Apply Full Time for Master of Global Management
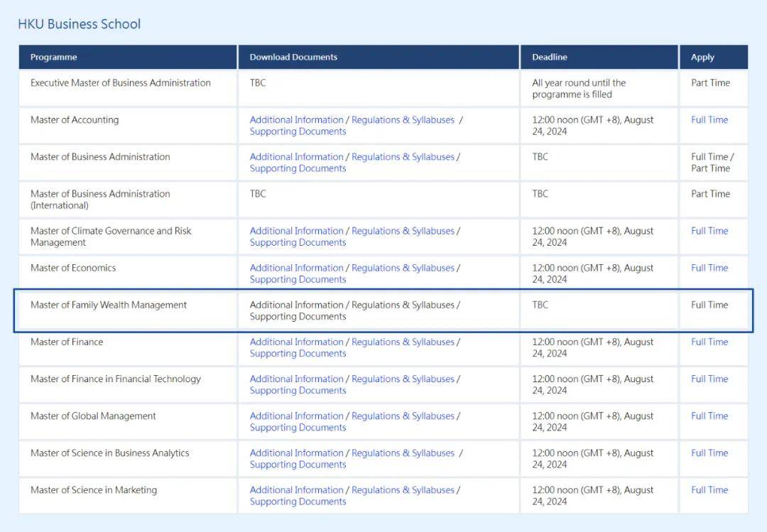The image size is (767, 532). pyautogui.click(x=709, y=416)
